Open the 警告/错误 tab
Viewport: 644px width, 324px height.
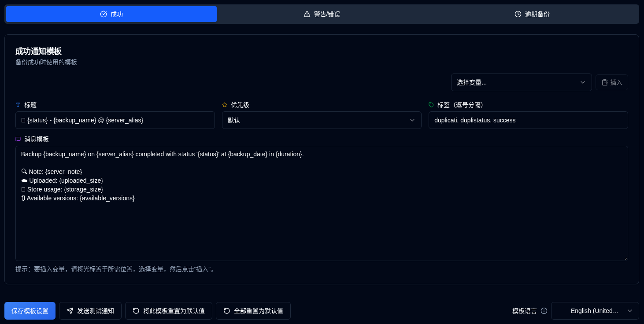tap(322, 14)
